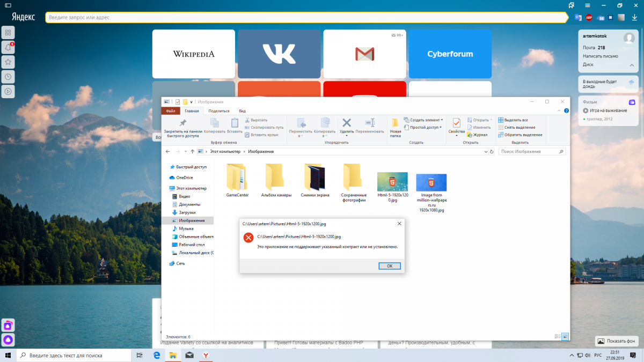
Task: Click the Google Translate extension icon
Action: (577, 18)
